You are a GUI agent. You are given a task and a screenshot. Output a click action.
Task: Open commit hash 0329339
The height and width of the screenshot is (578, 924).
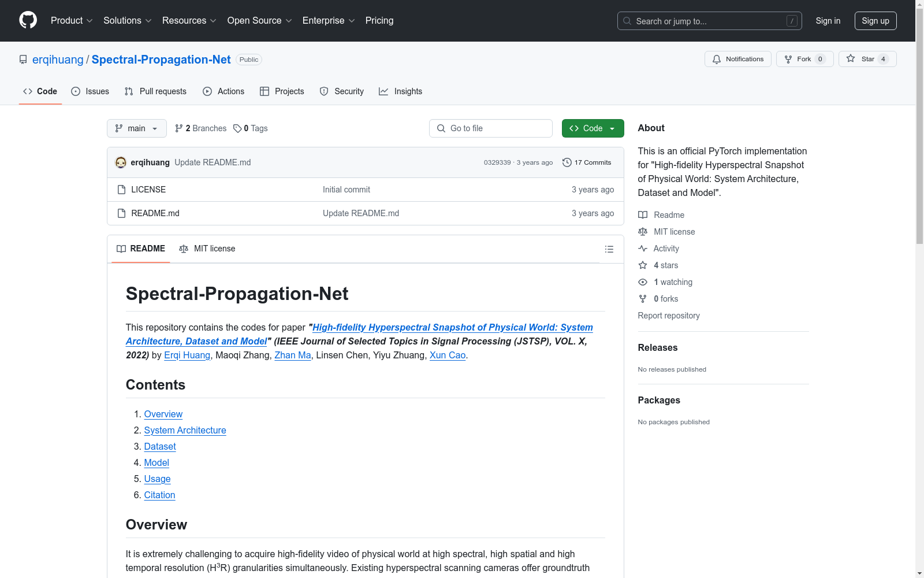497,162
